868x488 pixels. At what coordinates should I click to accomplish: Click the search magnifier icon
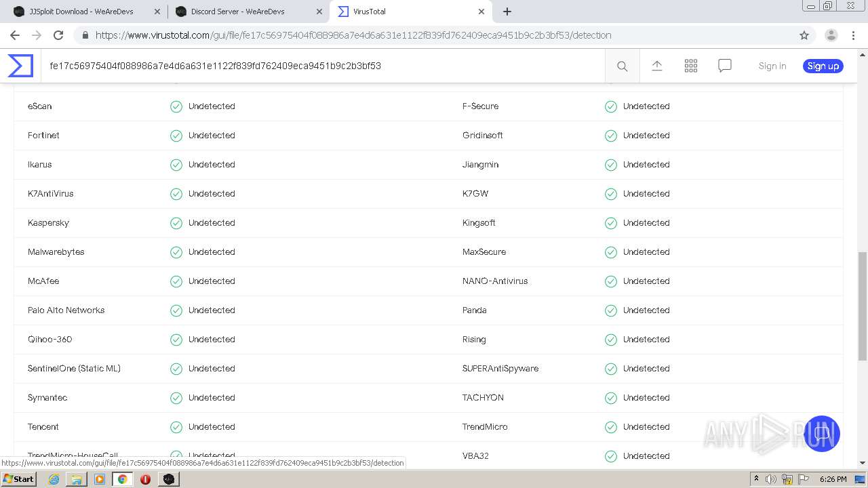pos(622,66)
